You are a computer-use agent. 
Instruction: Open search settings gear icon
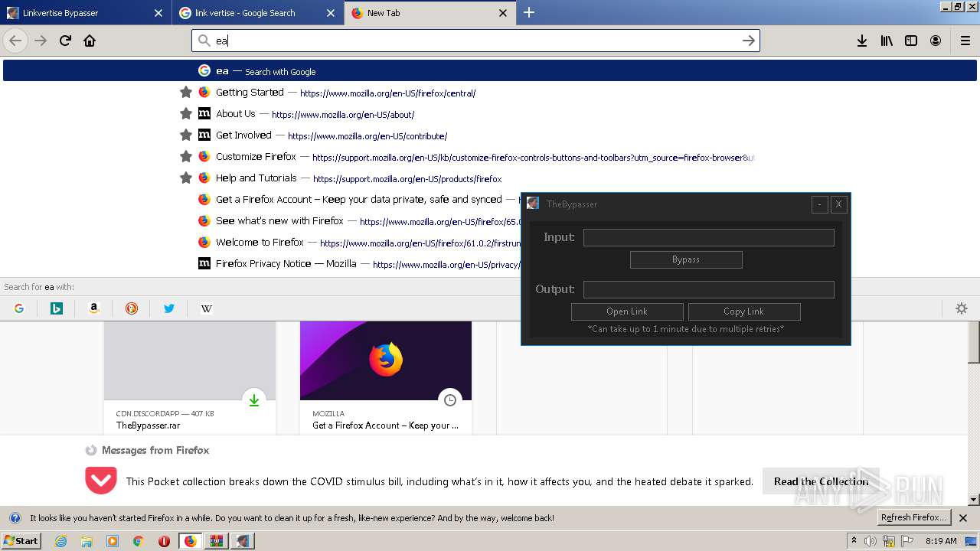[962, 308]
